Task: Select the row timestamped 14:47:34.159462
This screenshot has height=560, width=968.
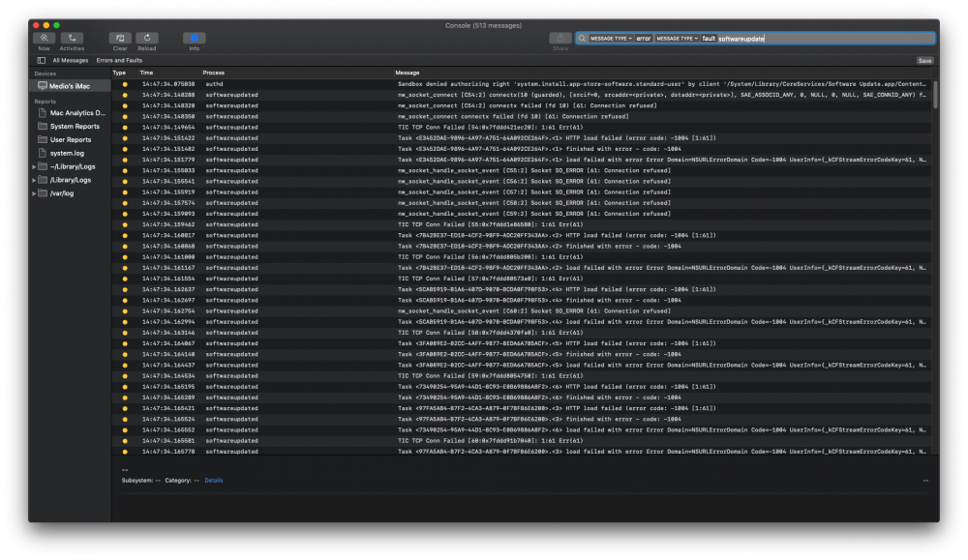Action: (x=522, y=224)
